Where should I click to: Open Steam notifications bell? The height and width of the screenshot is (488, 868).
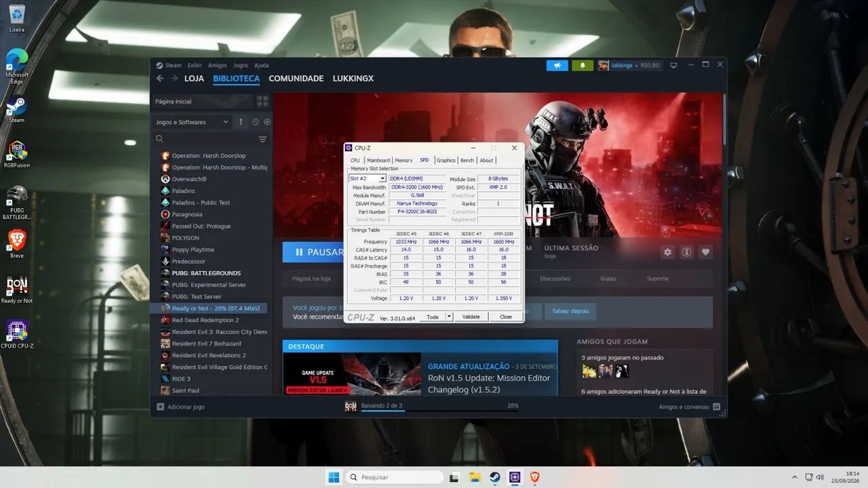(582, 66)
